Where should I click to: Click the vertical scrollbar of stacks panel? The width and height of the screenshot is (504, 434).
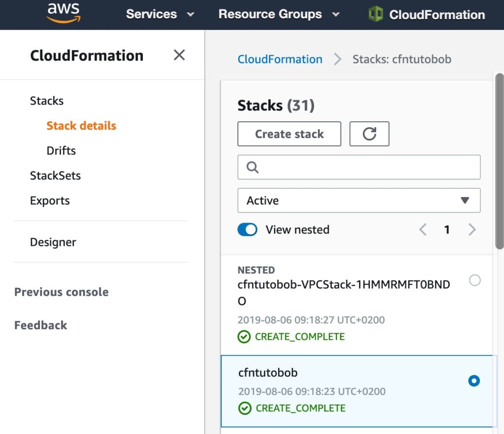tap(500, 161)
